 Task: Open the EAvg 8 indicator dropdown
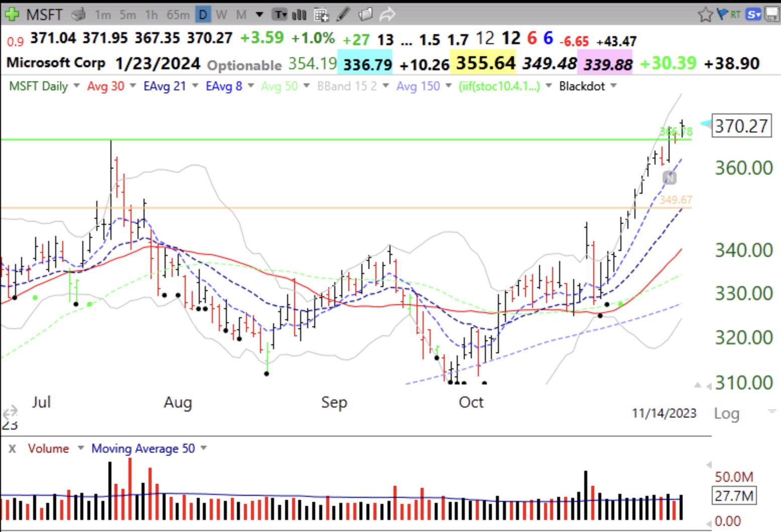251,86
